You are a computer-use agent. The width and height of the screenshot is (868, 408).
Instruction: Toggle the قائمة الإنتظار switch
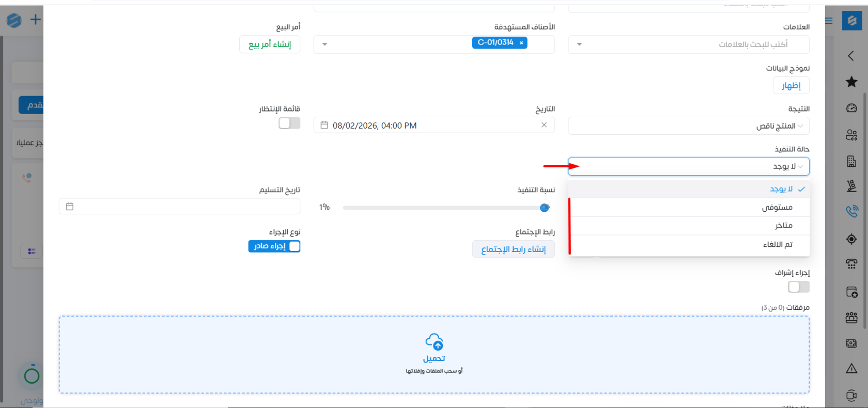pos(289,123)
